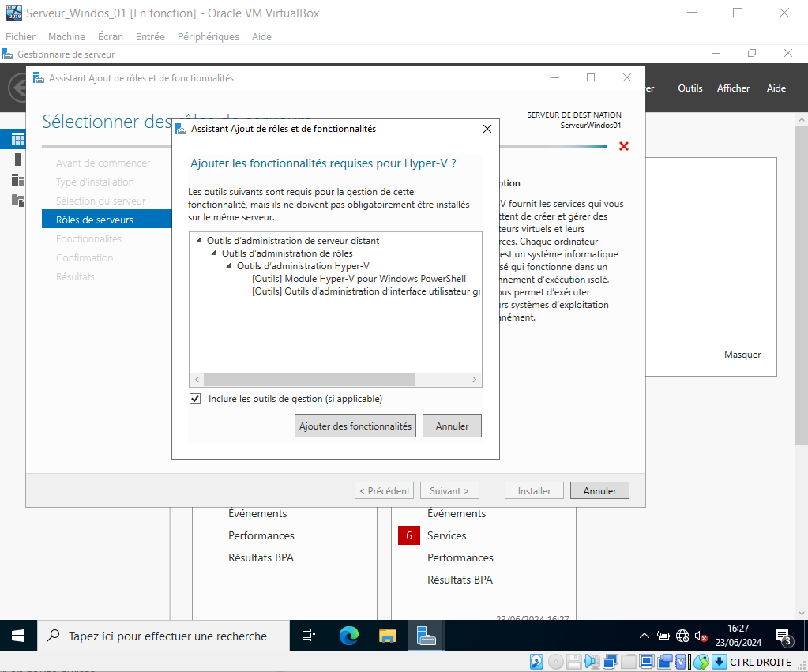Show hidden system tray icons
Image resolution: width=808 pixels, height=672 pixels.
point(645,636)
